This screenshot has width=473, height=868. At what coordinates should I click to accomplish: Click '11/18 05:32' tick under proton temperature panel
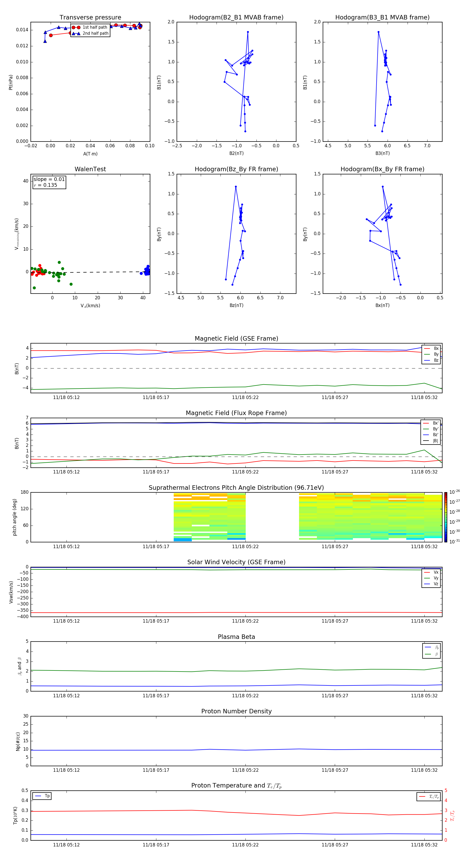point(424,845)
